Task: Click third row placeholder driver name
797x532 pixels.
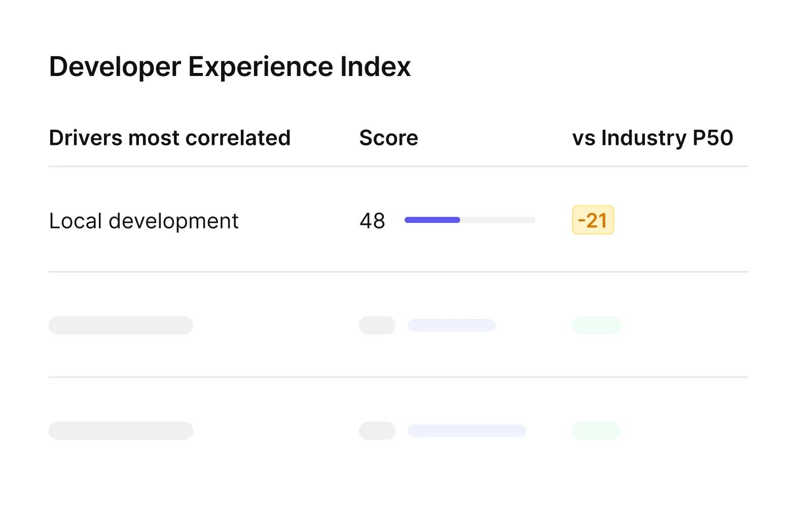Action: [121, 431]
